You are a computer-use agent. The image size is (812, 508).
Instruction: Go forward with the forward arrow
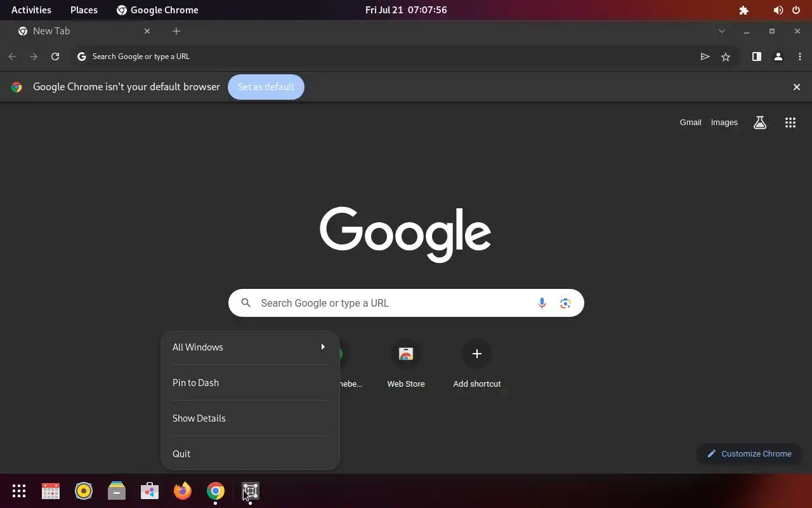pyautogui.click(x=34, y=57)
